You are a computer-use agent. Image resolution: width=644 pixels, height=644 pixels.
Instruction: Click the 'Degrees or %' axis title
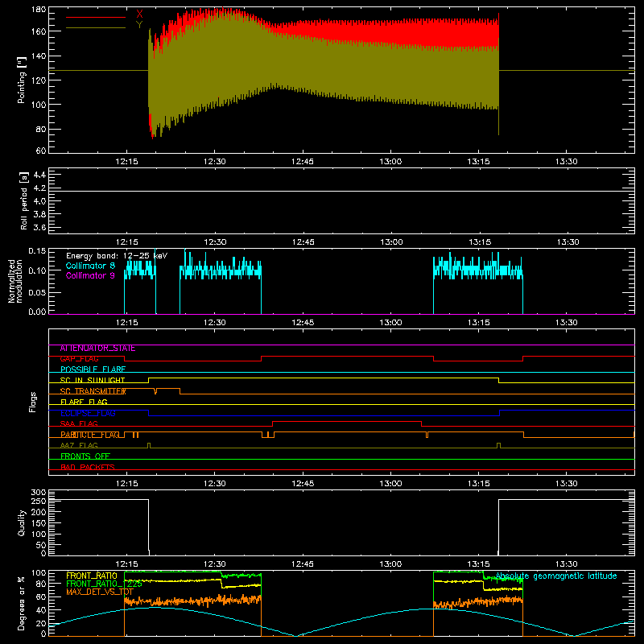(22, 603)
